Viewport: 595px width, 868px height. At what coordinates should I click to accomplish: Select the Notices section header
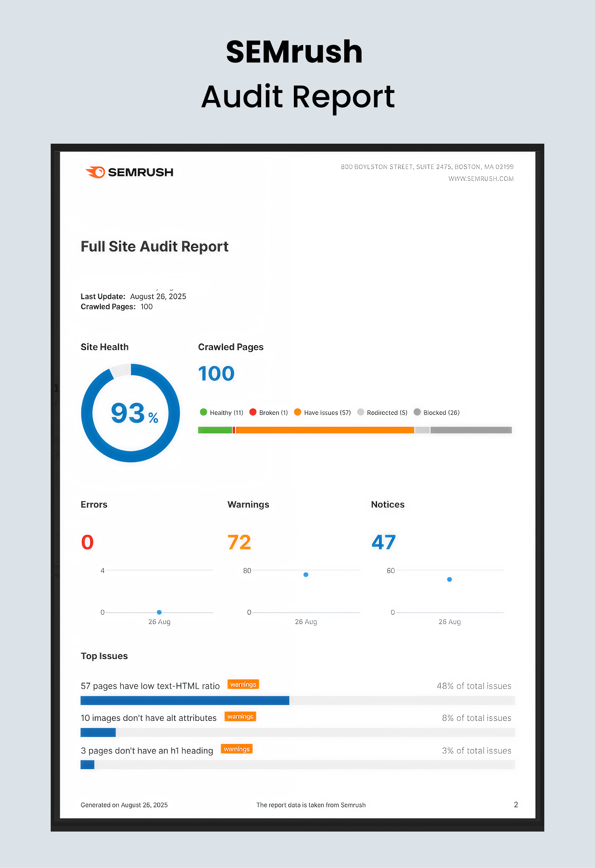pyautogui.click(x=388, y=504)
